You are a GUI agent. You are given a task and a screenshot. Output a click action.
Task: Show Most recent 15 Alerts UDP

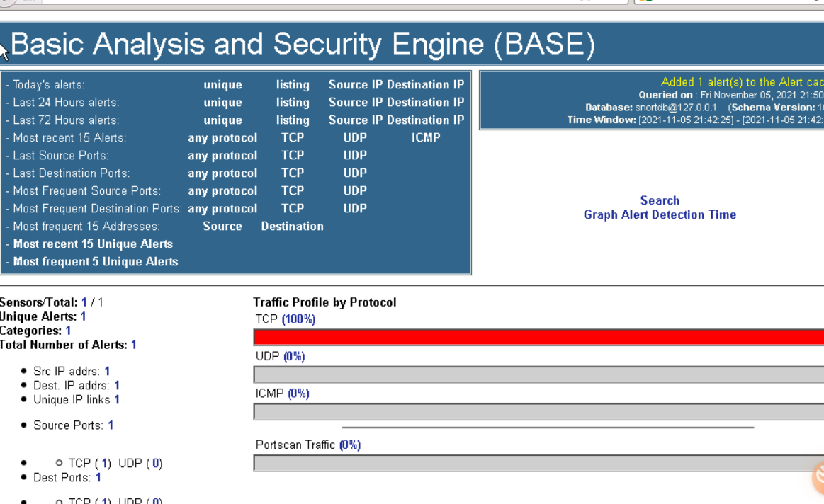355,137
